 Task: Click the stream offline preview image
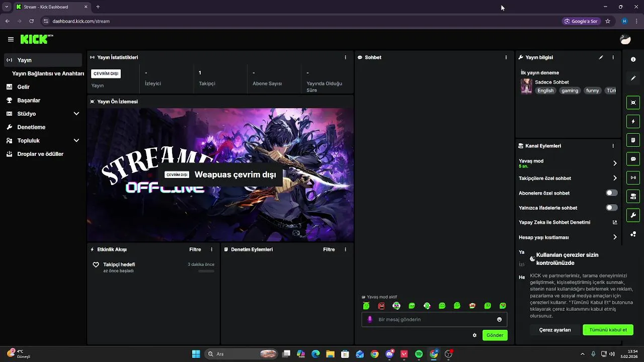(220, 175)
